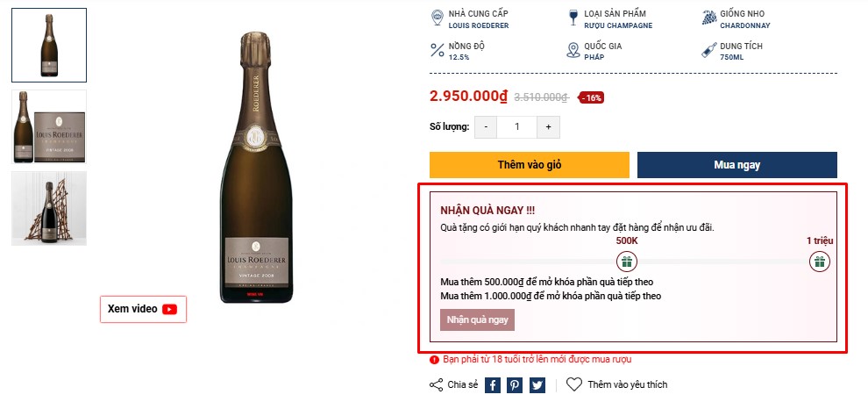Decrease quantity with minus button
Image resolution: width=868 pixels, height=409 pixels.
[x=486, y=126]
